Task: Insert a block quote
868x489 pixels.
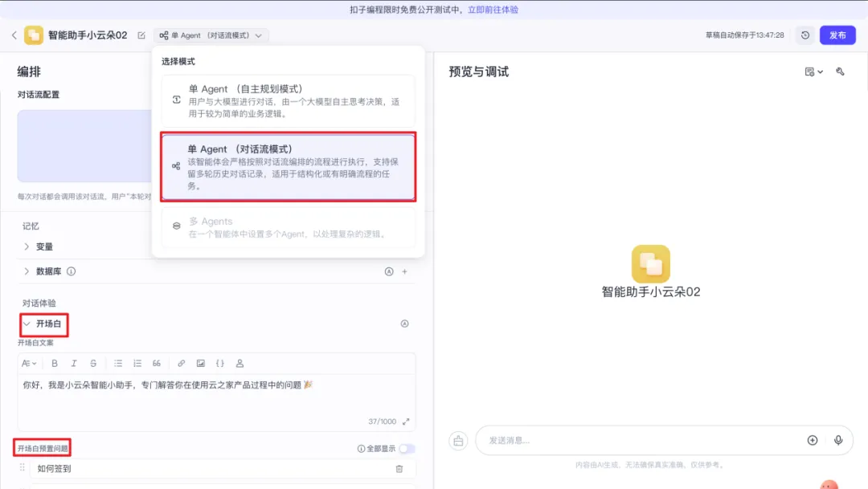Action: 157,364
